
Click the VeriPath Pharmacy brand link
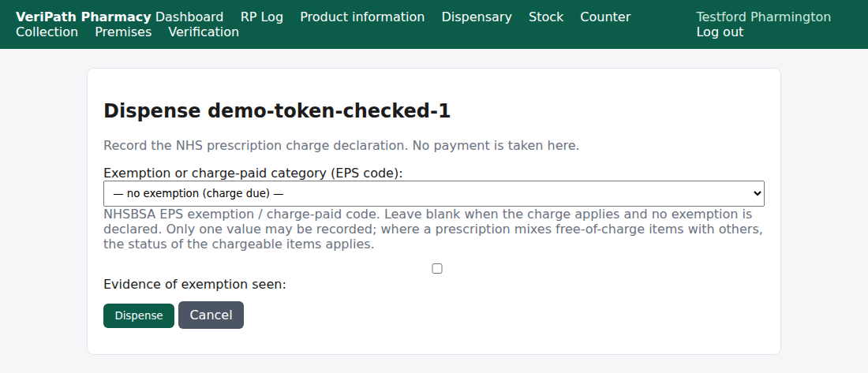coord(84,17)
